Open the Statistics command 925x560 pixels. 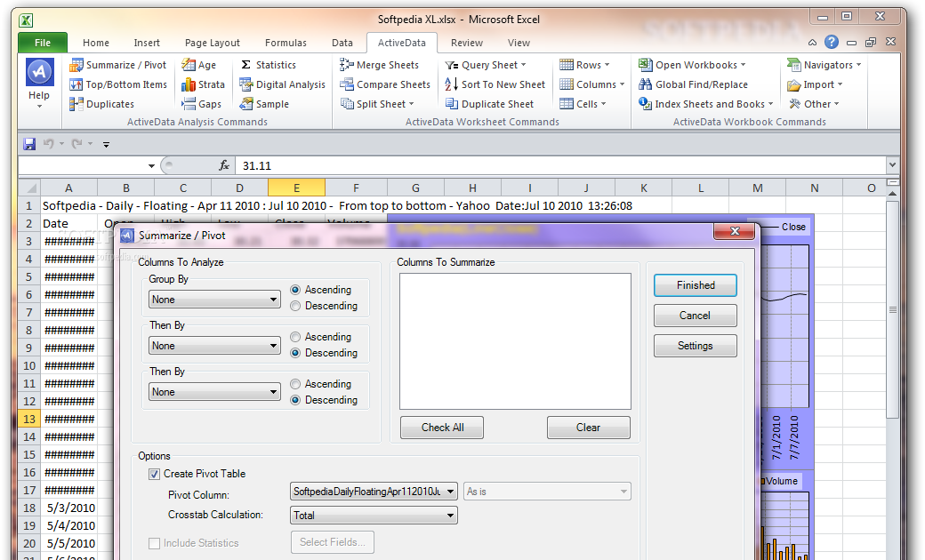[x=268, y=65]
